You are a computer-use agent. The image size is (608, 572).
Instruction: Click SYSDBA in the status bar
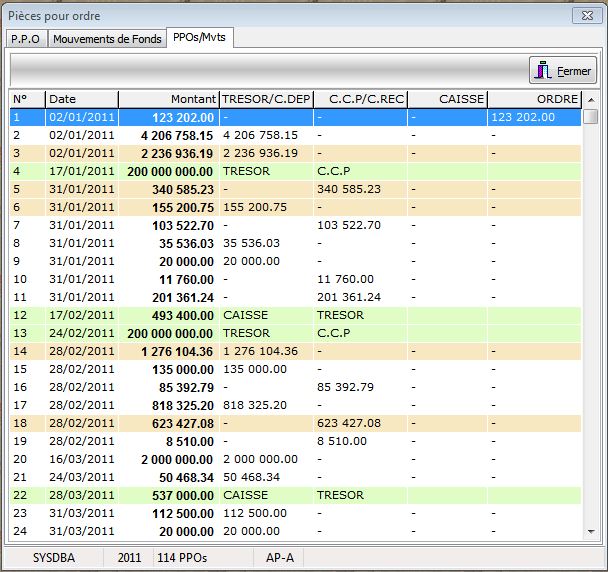click(x=54, y=558)
